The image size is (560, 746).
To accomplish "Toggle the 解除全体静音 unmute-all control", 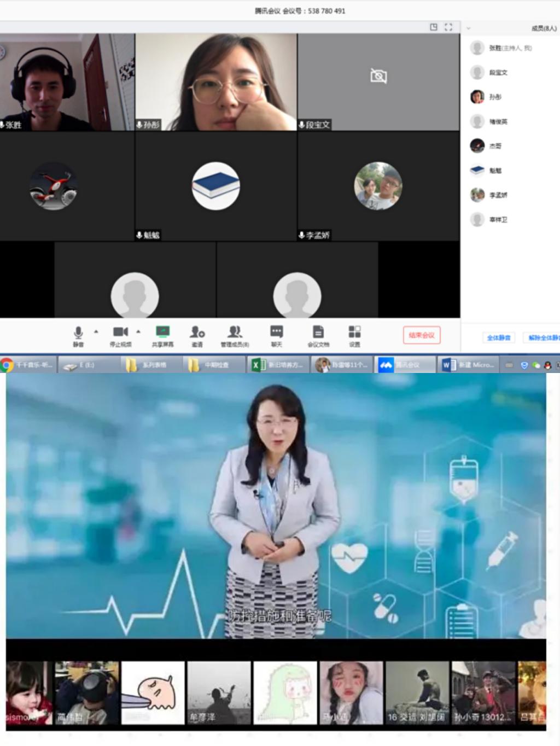I will click(x=543, y=338).
